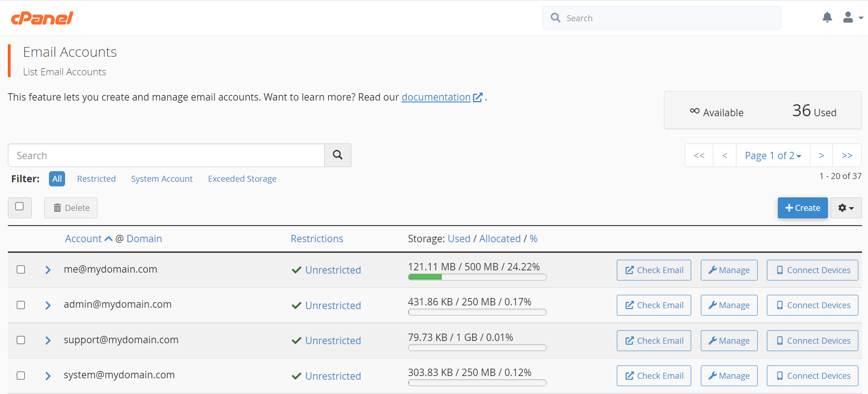This screenshot has height=394, width=868.
Task: Click the me@mydomain.com storage usage bar
Action: pyautogui.click(x=477, y=277)
